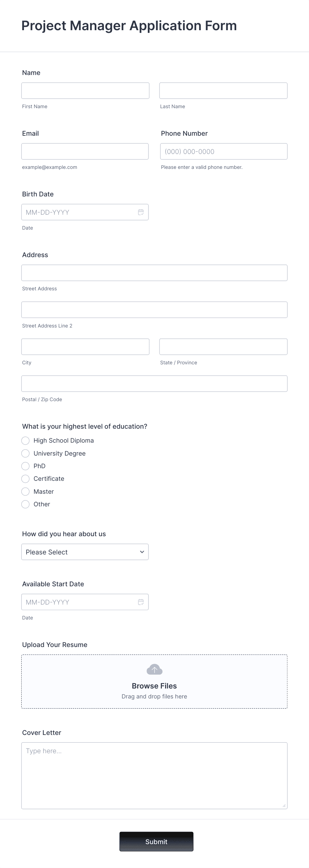
Task: Focus the Email input field
Action: point(85,151)
